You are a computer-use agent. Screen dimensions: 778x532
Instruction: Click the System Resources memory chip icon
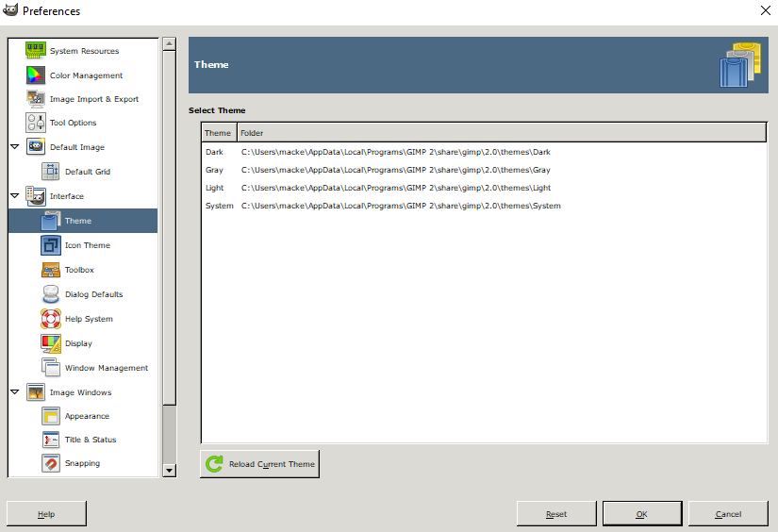tap(36, 50)
